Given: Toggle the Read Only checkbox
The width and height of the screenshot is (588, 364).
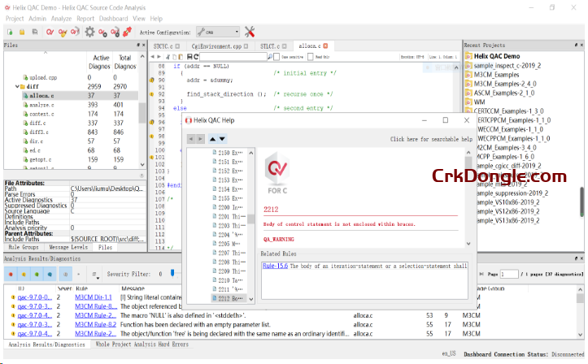Looking at the screenshot, I should pos(310,57).
